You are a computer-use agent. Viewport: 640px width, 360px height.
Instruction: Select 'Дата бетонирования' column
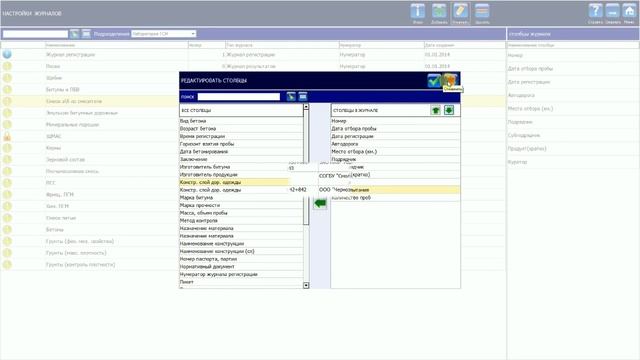(x=241, y=151)
